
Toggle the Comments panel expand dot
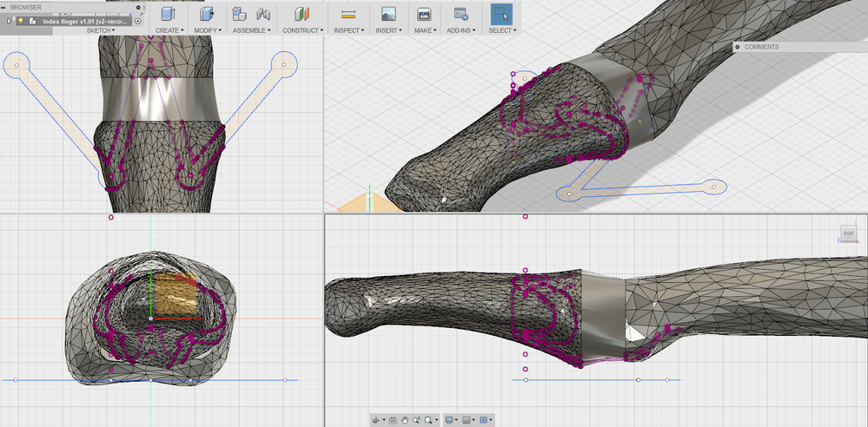click(738, 47)
